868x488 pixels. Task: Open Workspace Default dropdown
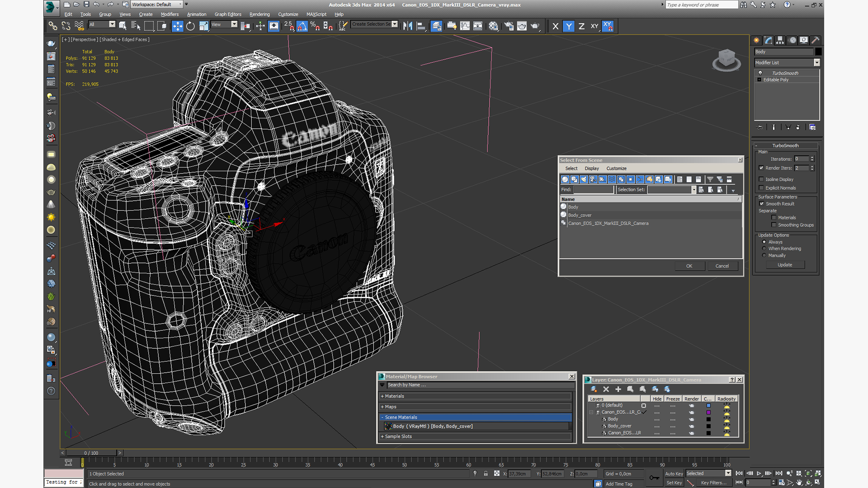pos(157,5)
